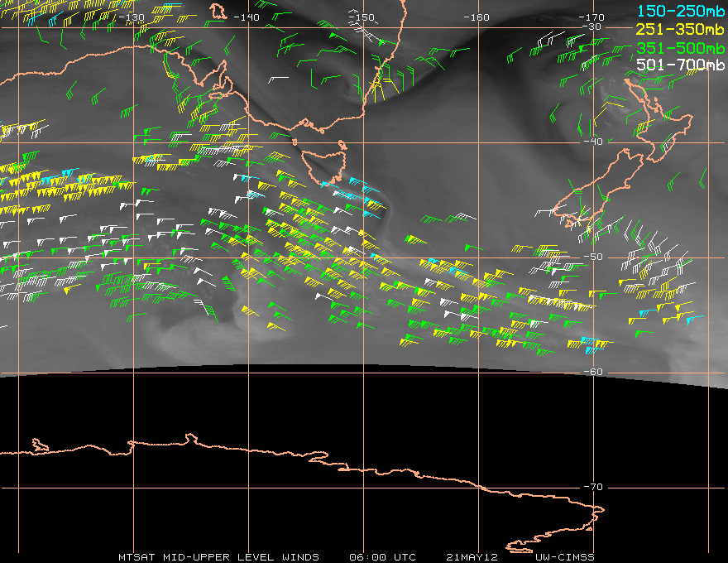This screenshot has width=728, height=563.
Task: Click the UW-CIMSS source label
Action: 564,556
